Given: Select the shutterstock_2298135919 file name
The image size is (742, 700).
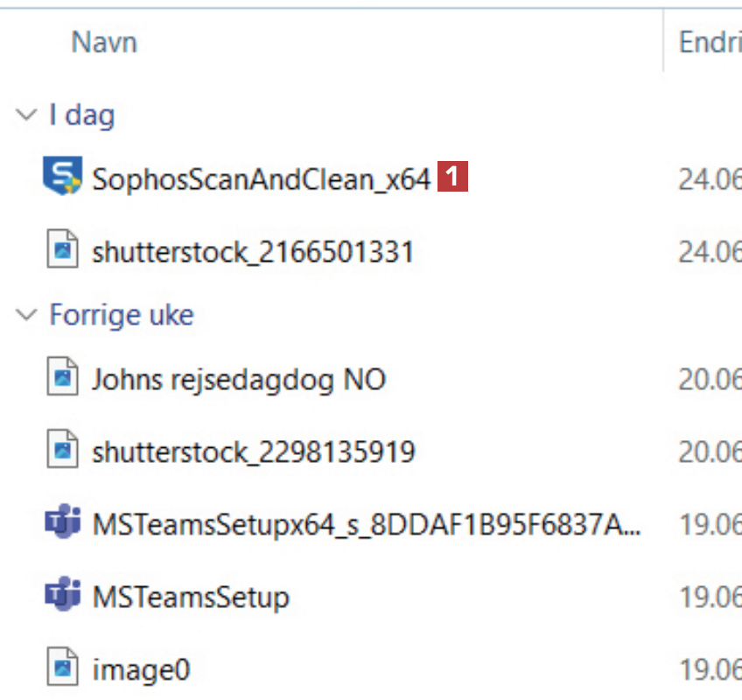Looking at the screenshot, I should [253, 451].
